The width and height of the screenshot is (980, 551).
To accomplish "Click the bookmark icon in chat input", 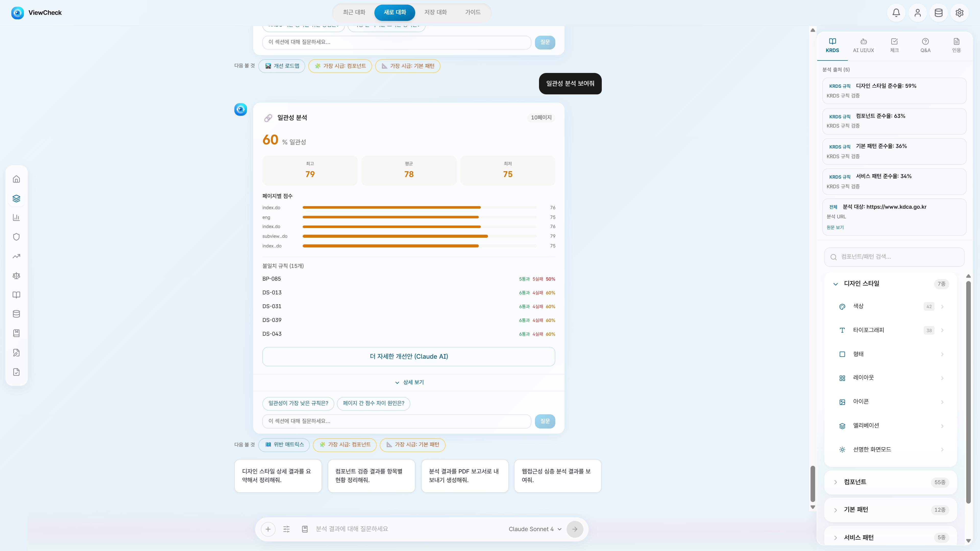I will [305, 529].
